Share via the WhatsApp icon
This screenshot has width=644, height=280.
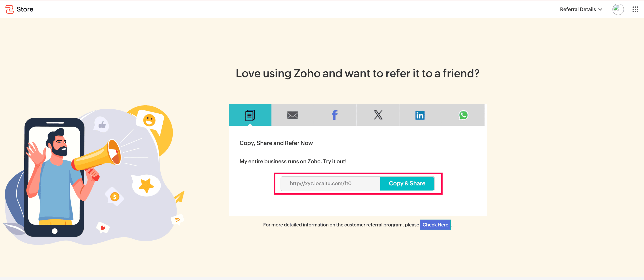pyautogui.click(x=463, y=115)
